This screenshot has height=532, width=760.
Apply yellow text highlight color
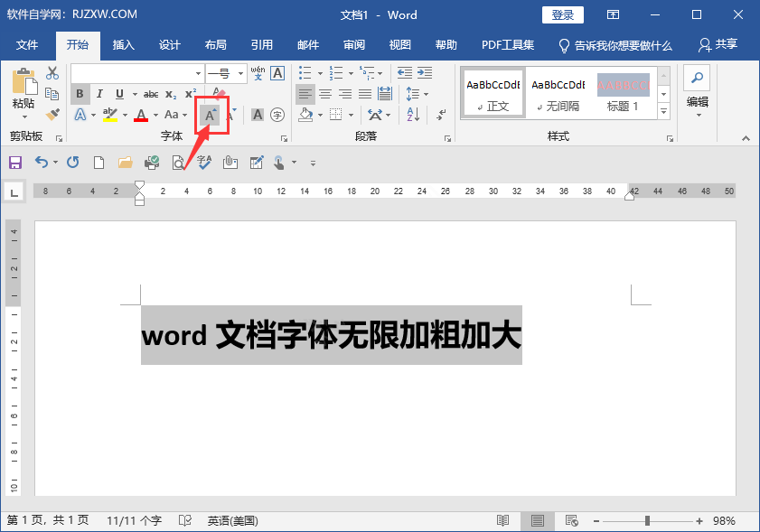click(108, 114)
